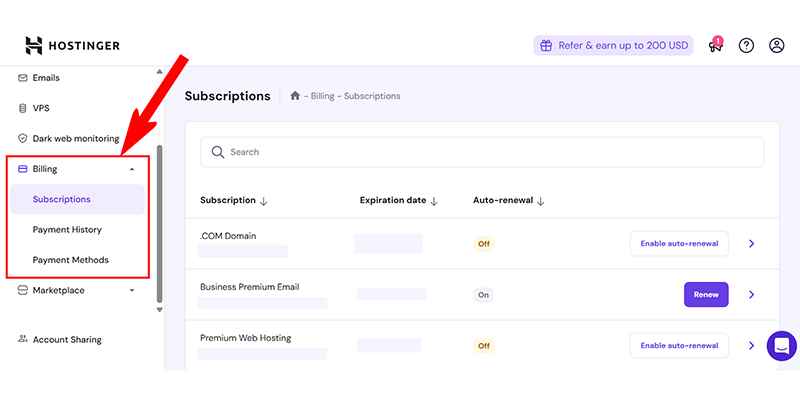Sort by Expiration date column arrow

pos(434,201)
